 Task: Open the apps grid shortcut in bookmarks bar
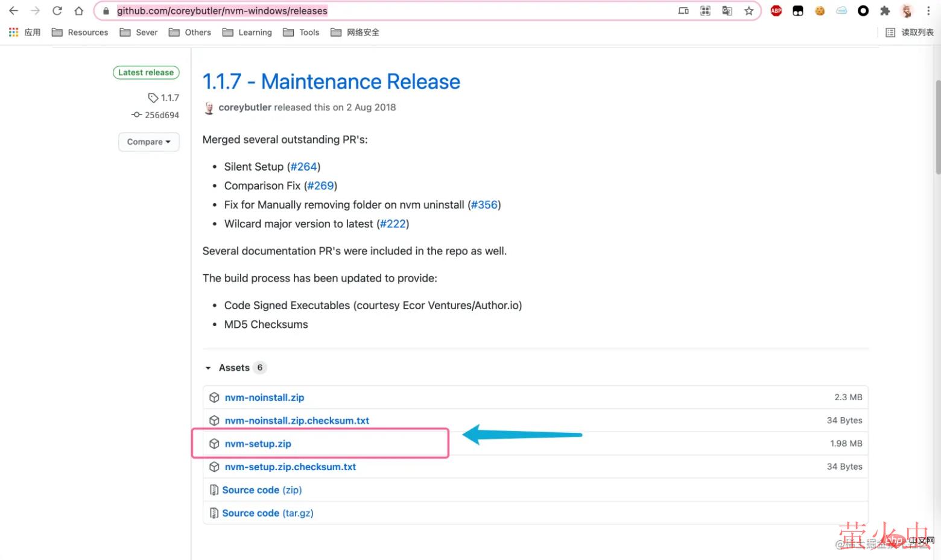click(x=13, y=33)
